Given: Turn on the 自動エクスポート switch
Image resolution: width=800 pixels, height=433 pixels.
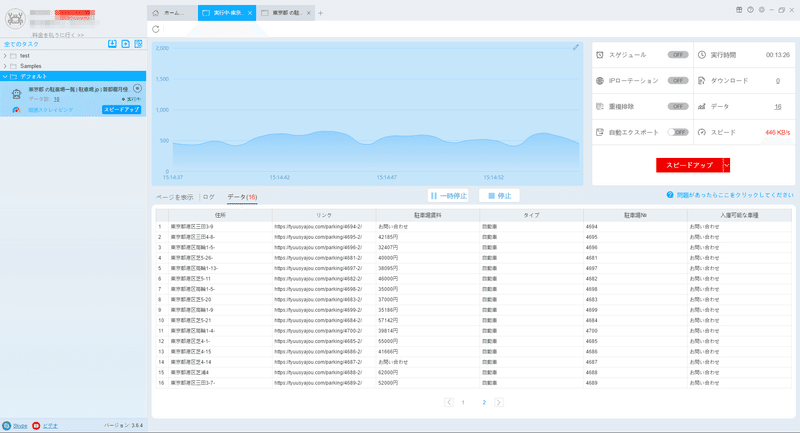Looking at the screenshot, I should 678,132.
